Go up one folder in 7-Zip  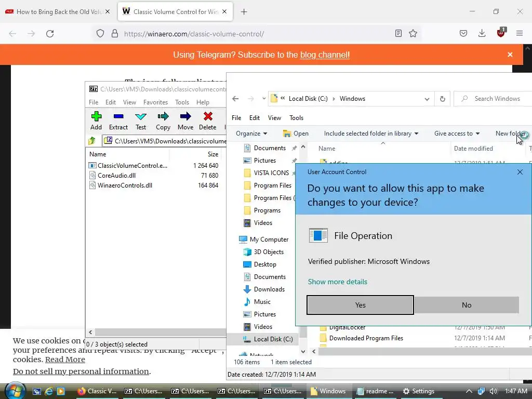(x=92, y=141)
